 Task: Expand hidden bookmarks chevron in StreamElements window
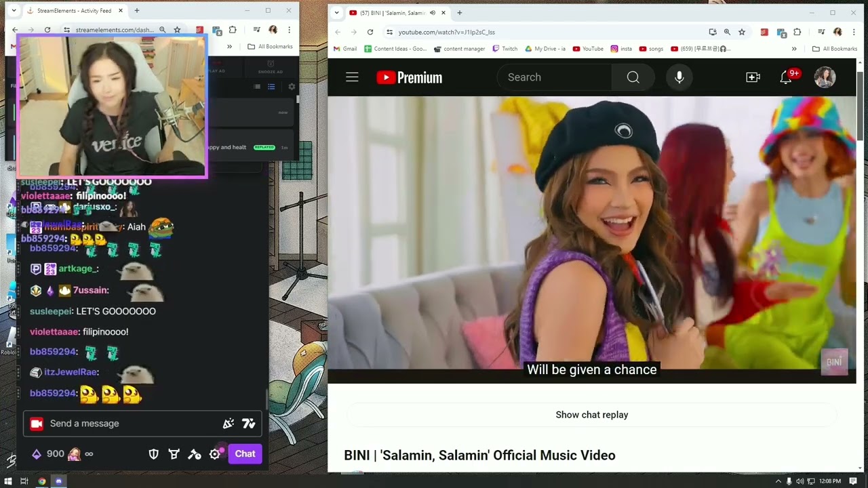(x=229, y=47)
